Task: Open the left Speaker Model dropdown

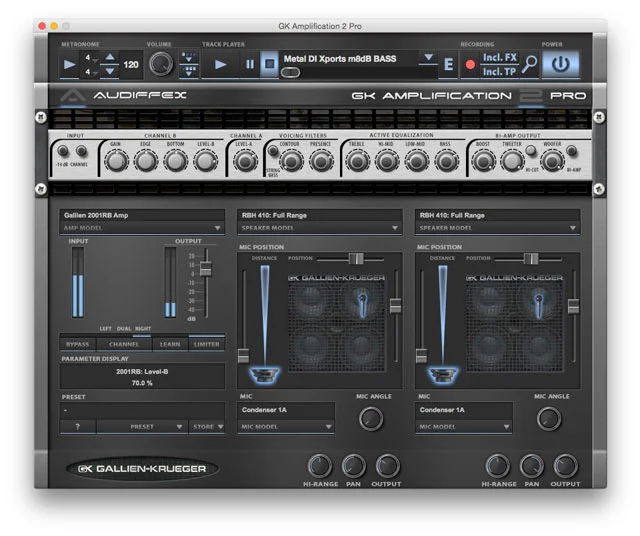Action: coord(320,228)
